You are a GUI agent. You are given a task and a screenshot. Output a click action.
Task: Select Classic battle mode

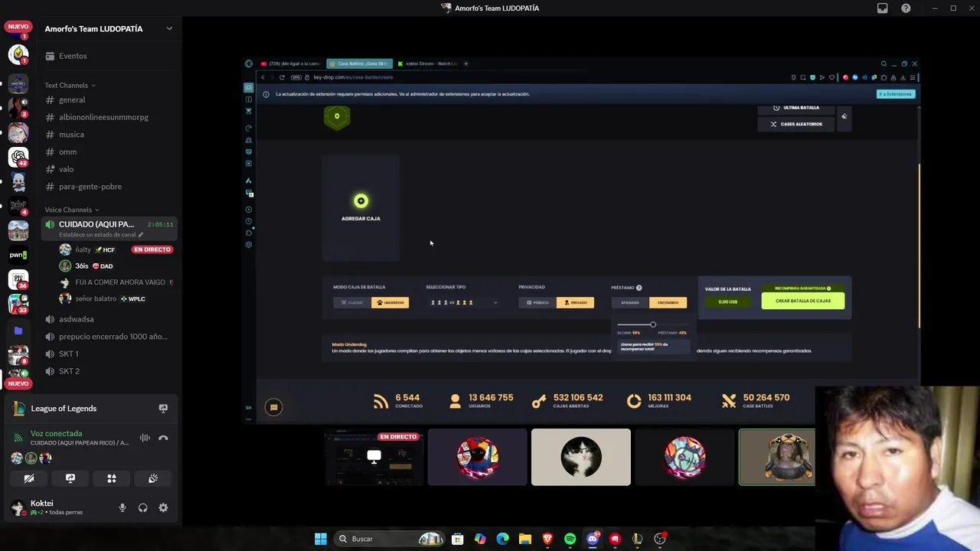(x=352, y=302)
